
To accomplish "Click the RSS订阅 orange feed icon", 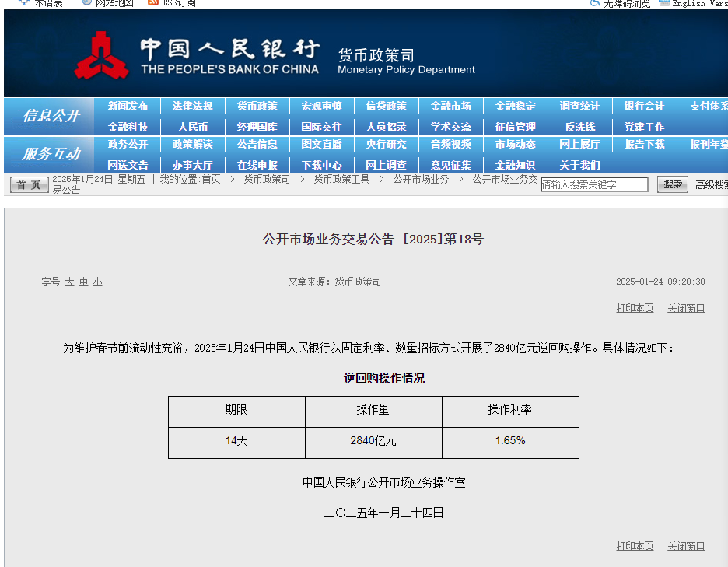I will click(x=153, y=2).
